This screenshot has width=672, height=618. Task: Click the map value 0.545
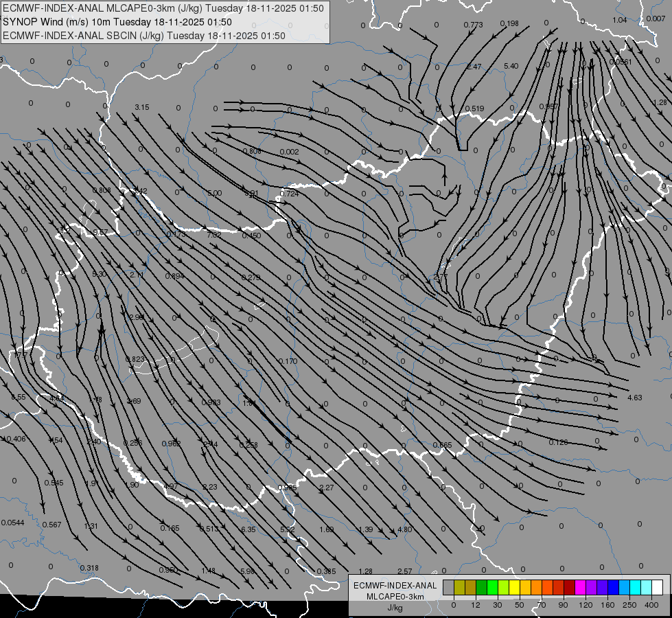tap(54, 483)
